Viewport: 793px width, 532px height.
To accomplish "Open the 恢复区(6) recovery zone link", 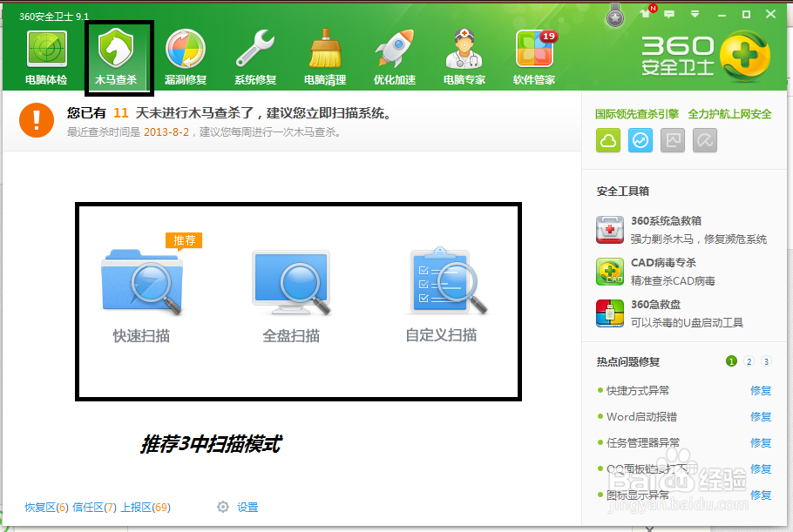I will [46, 508].
